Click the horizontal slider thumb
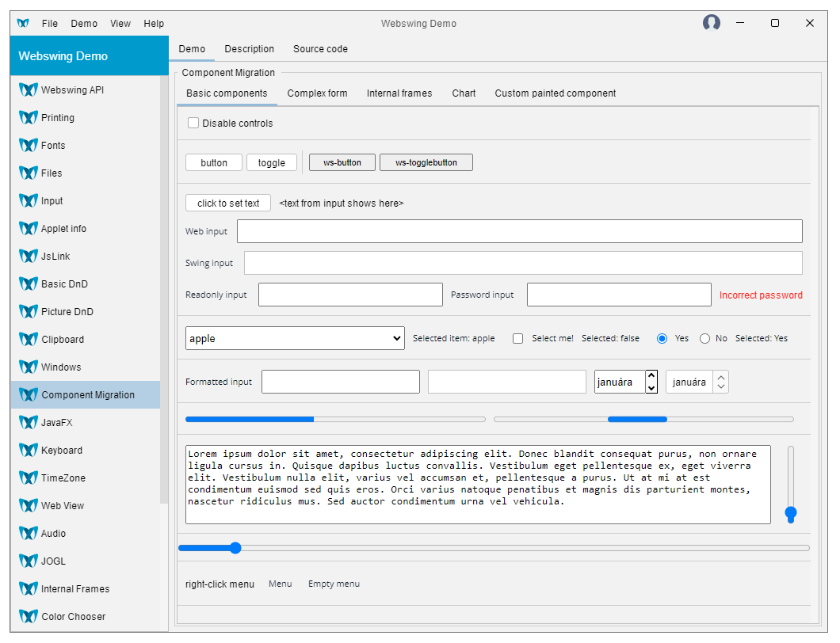 235,548
